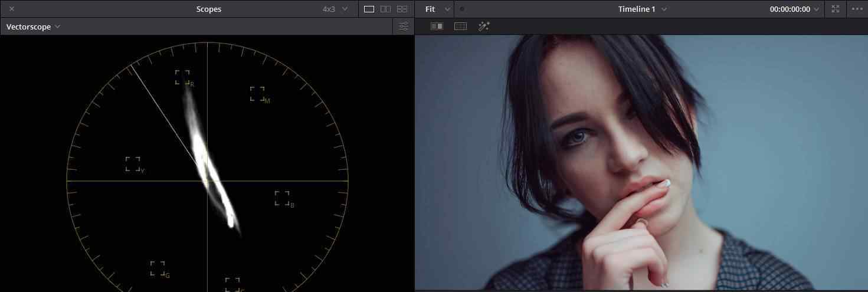Select the single scope layout icon
This screenshot has width=868, height=292.
pos(369,9)
